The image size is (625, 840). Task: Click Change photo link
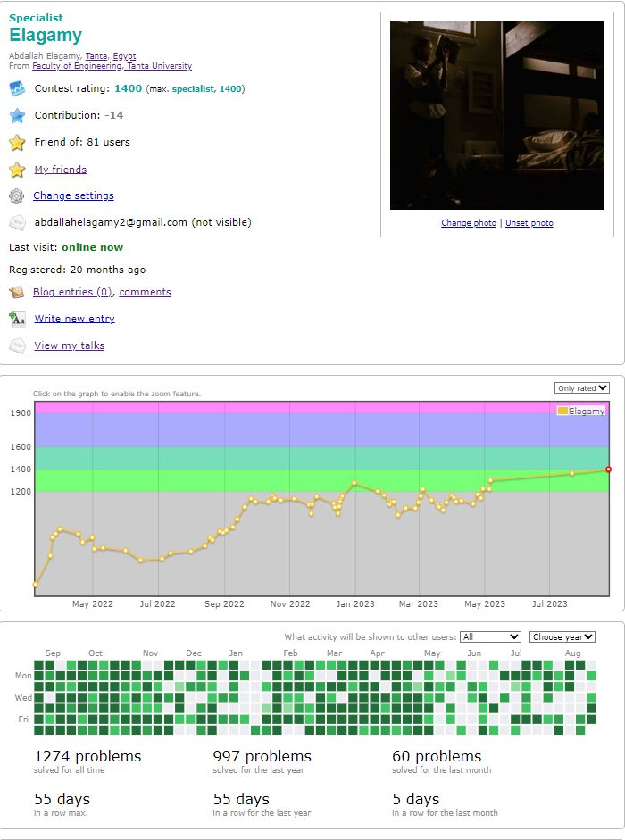point(469,223)
